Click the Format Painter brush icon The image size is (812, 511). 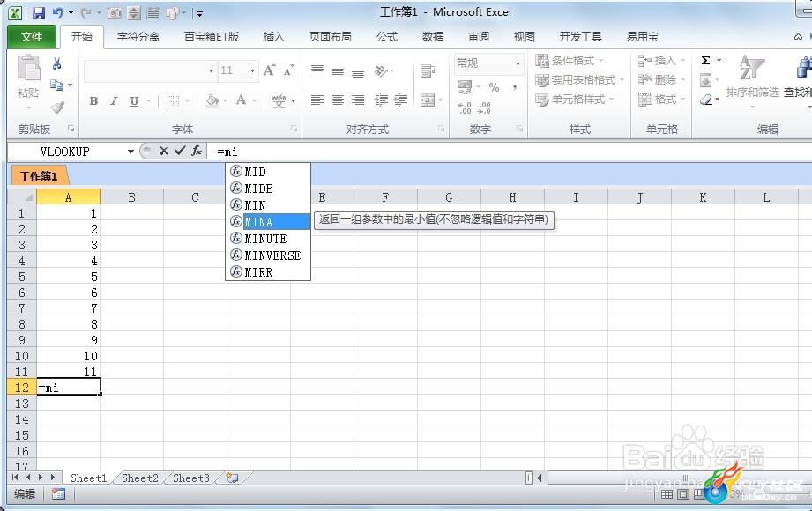(x=57, y=107)
